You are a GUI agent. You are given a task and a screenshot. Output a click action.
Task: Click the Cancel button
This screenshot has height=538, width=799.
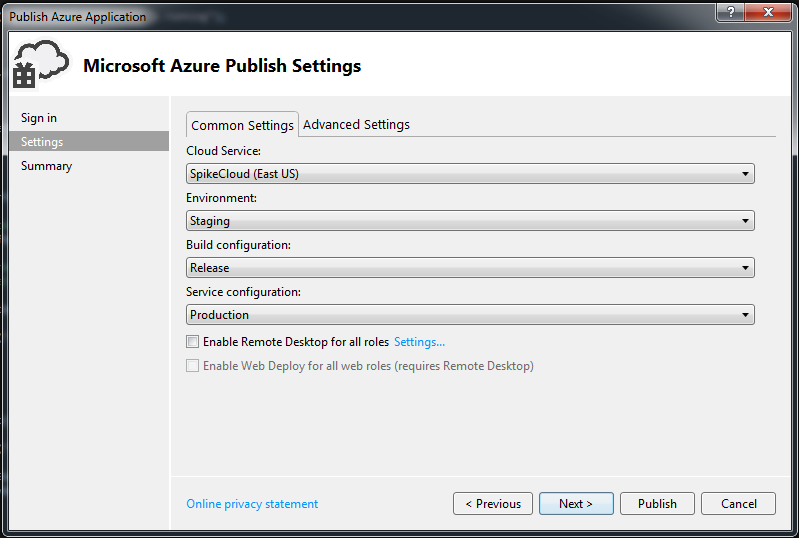click(x=738, y=503)
